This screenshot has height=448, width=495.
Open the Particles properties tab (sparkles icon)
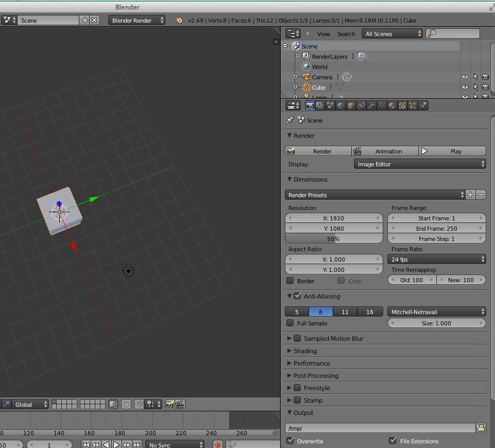(x=412, y=106)
